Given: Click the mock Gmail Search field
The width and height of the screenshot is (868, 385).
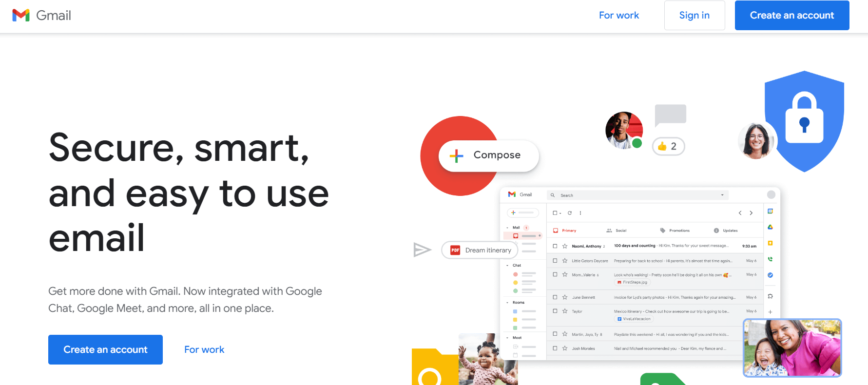Looking at the screenshot, I should (638, 195).
